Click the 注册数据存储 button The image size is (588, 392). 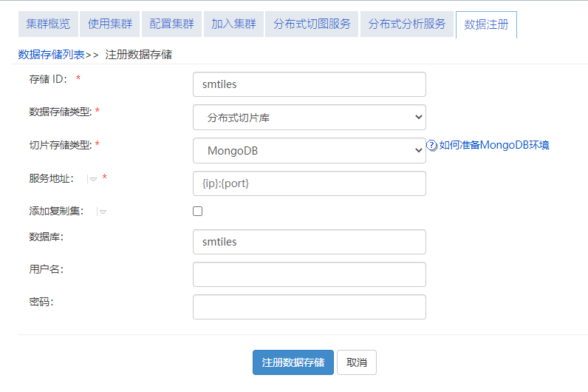(293, 362)
